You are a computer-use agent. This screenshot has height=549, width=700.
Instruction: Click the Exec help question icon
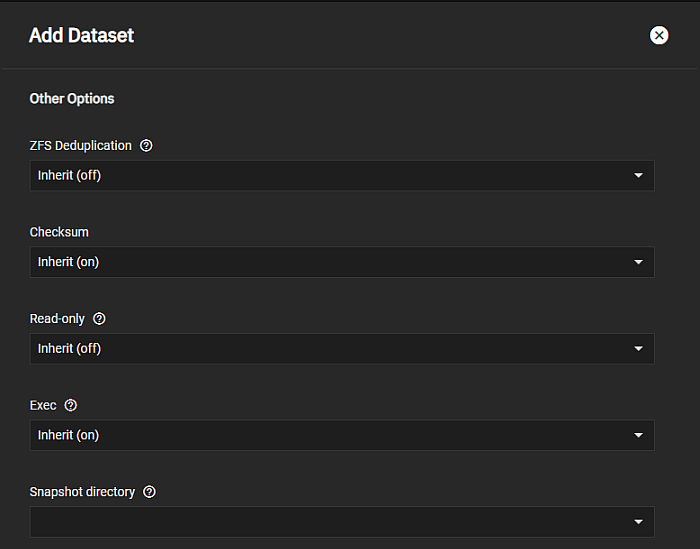(x=70, y=406)
